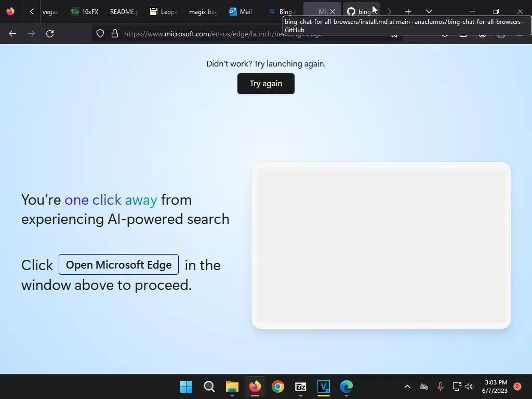Open the list all tabs dropdown
532x399 pixels.
(429, 11)
